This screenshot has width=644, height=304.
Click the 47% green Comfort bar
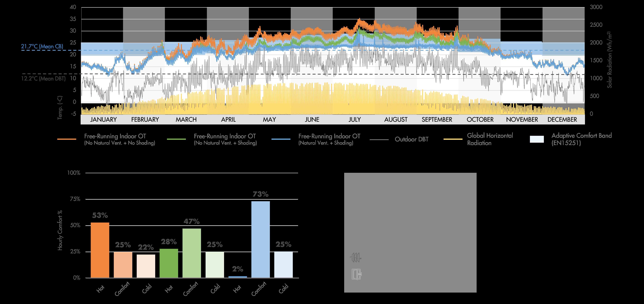pos(191,253)
